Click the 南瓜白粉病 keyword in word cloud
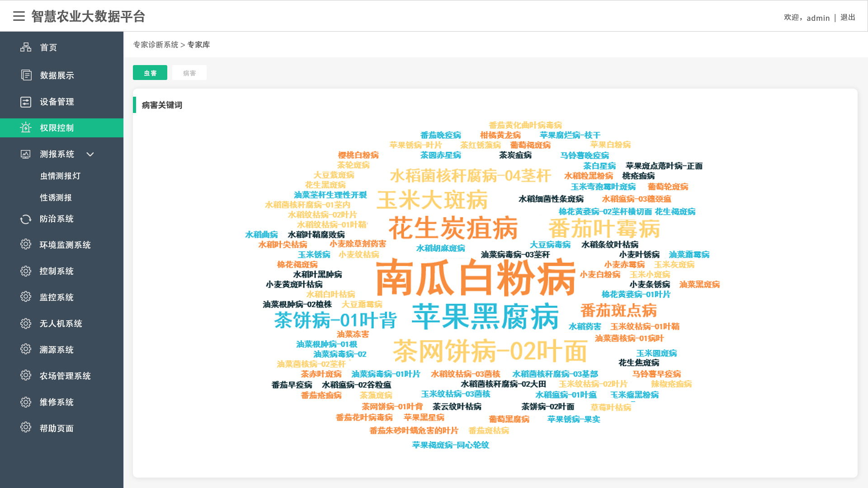This screenshot has width=868, height=488. click(x=476, y=277)
